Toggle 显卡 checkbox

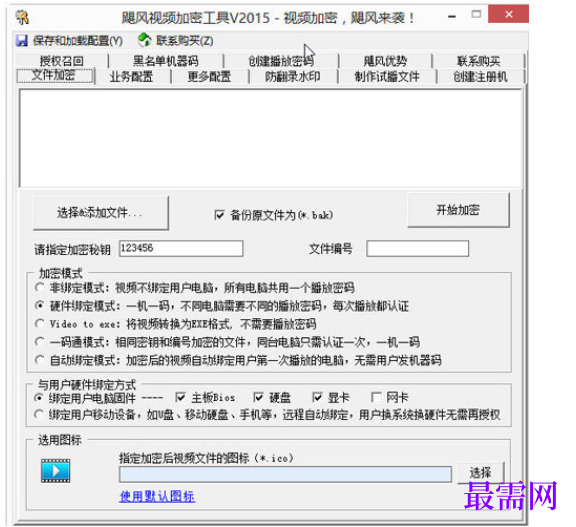pyautogui.click(x=317, y=397)
